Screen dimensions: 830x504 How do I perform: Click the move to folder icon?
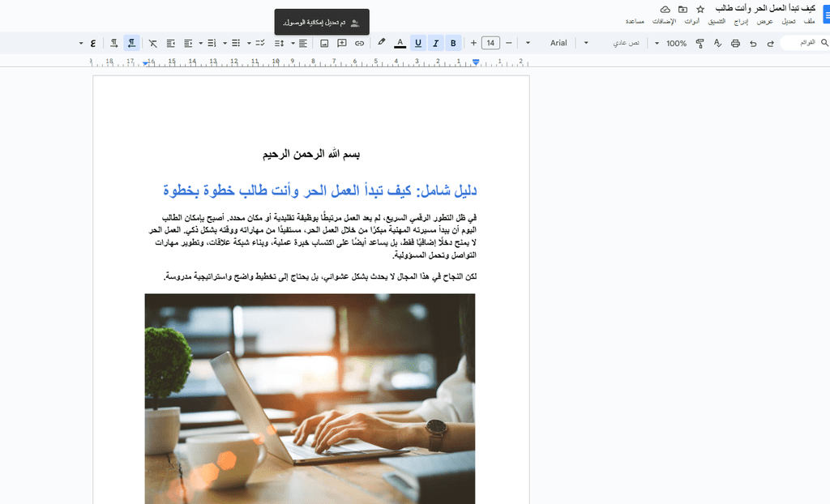(x=682, y=9)
